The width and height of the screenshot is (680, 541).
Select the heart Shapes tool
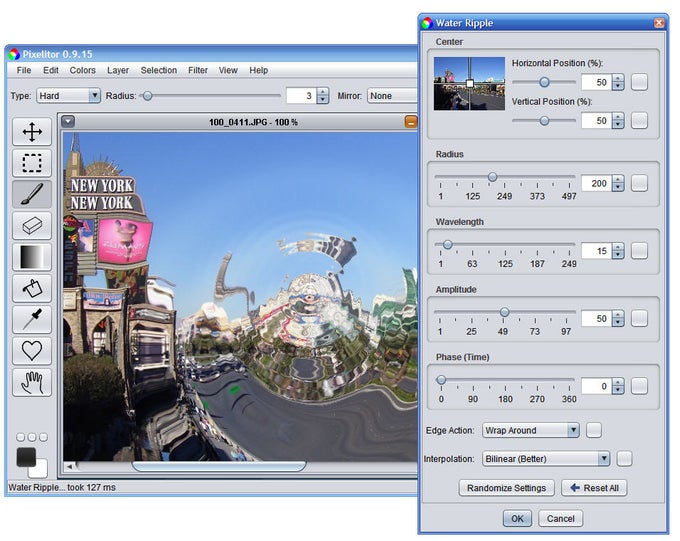pos(32,350)
